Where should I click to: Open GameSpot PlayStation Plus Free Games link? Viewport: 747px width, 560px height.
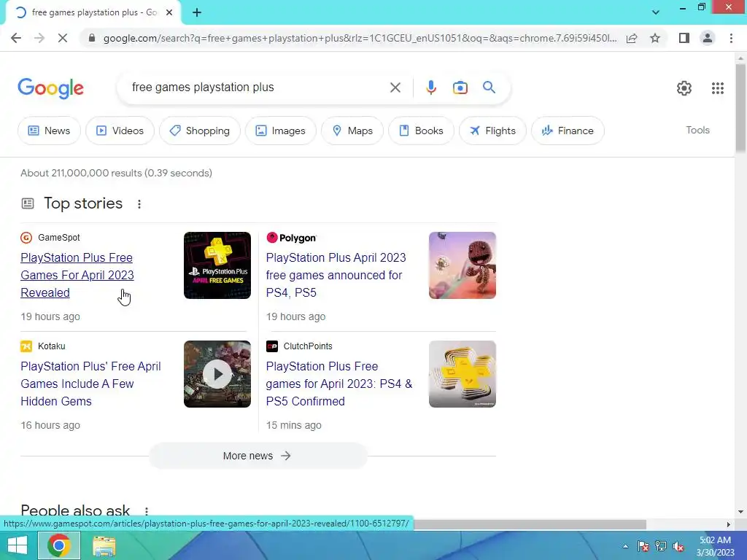pyautogui.click(x=77, y=275)
